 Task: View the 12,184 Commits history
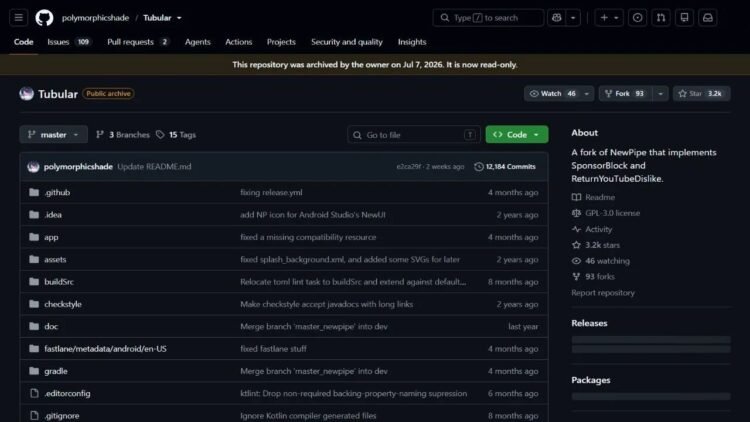(x=505, y=167)
